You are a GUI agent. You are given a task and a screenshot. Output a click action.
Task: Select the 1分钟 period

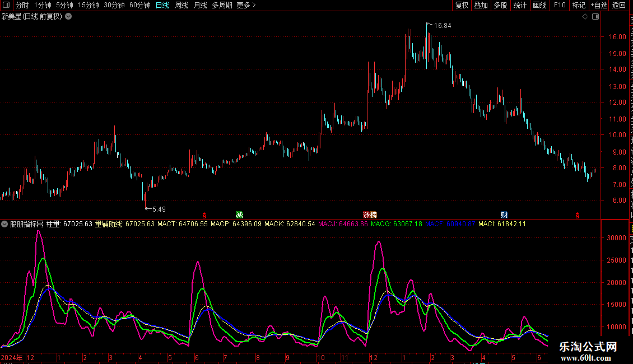[x=43, y=5]
